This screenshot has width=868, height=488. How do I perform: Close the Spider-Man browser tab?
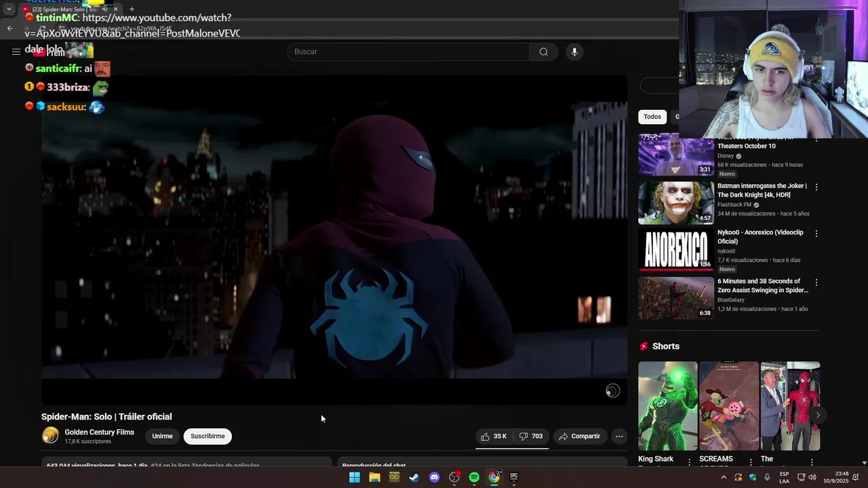115,9
